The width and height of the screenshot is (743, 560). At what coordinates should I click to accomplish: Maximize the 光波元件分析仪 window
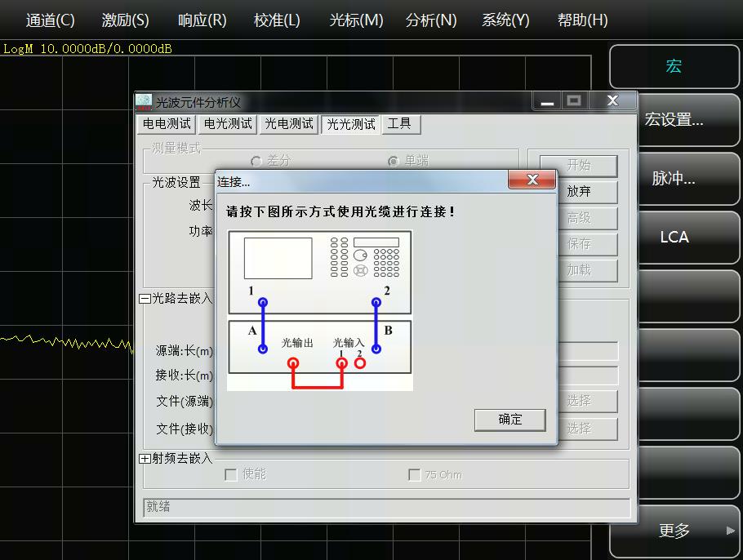[574, 100]
